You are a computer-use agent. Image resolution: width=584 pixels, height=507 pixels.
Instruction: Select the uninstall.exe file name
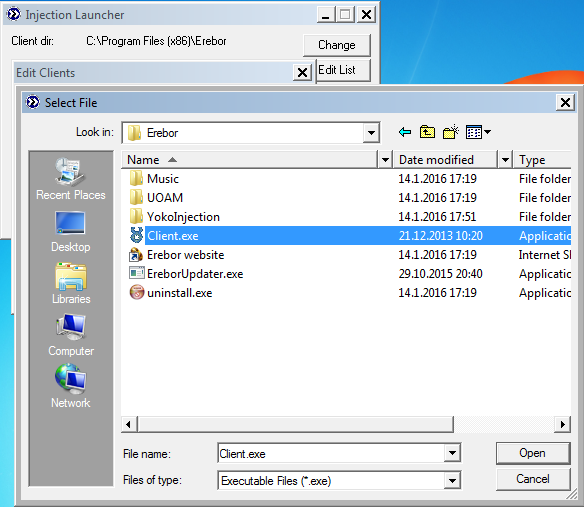(x=180, y=293)
